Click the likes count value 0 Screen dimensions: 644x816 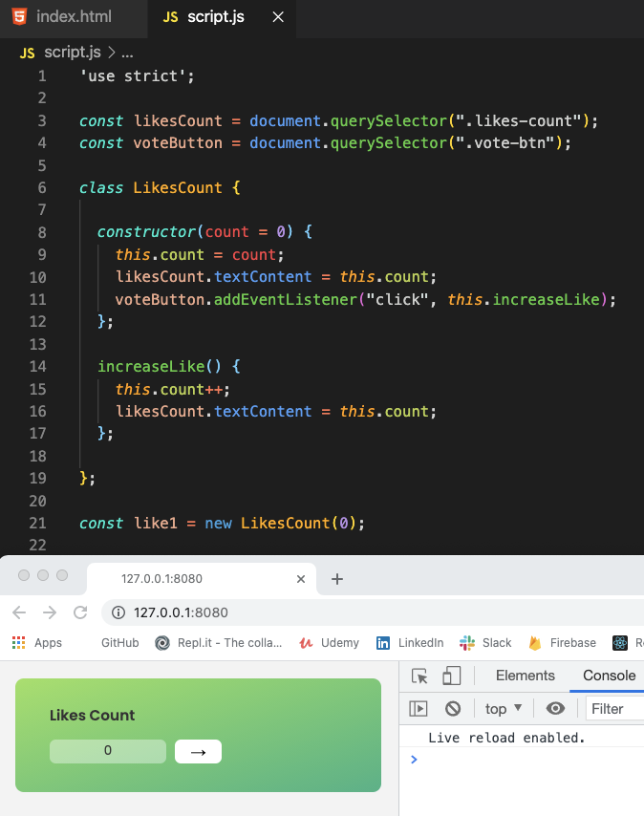(x=108, y=751)
